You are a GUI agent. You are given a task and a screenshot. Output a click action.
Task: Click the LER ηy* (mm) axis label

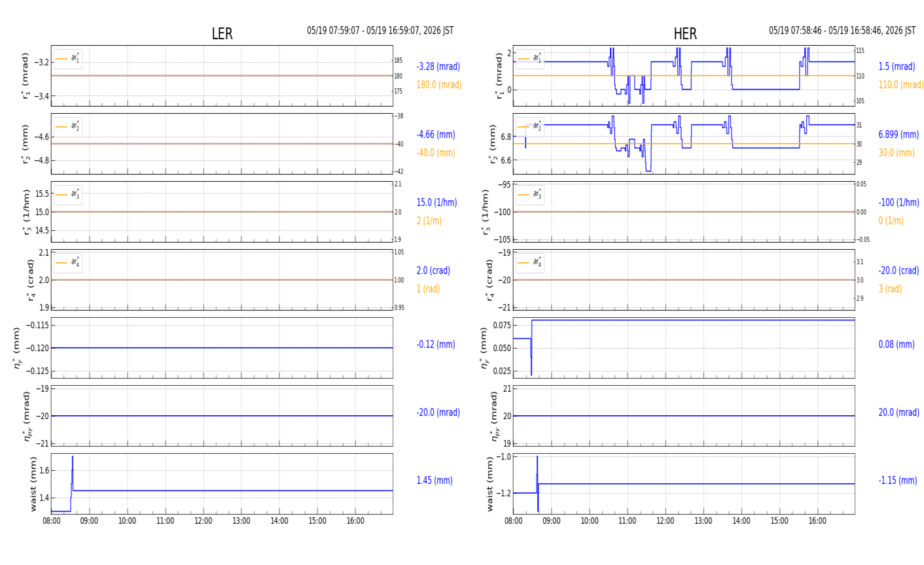pyautogui.click(x=17, y=348)
